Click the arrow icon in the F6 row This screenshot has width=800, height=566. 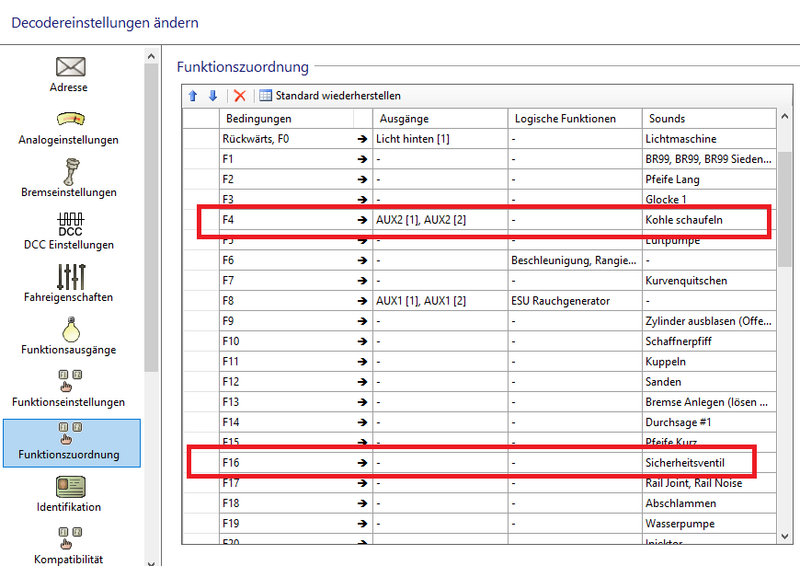pos(362,260)
